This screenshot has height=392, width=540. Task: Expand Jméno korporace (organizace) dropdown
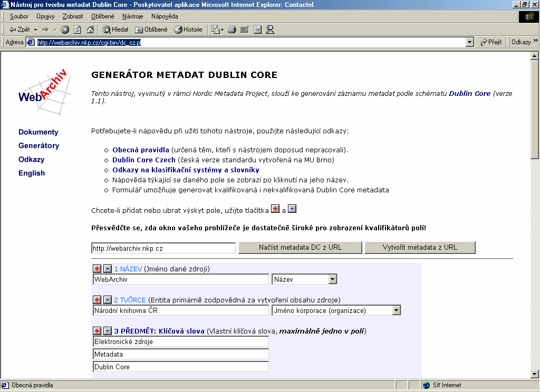coord(397,310)
